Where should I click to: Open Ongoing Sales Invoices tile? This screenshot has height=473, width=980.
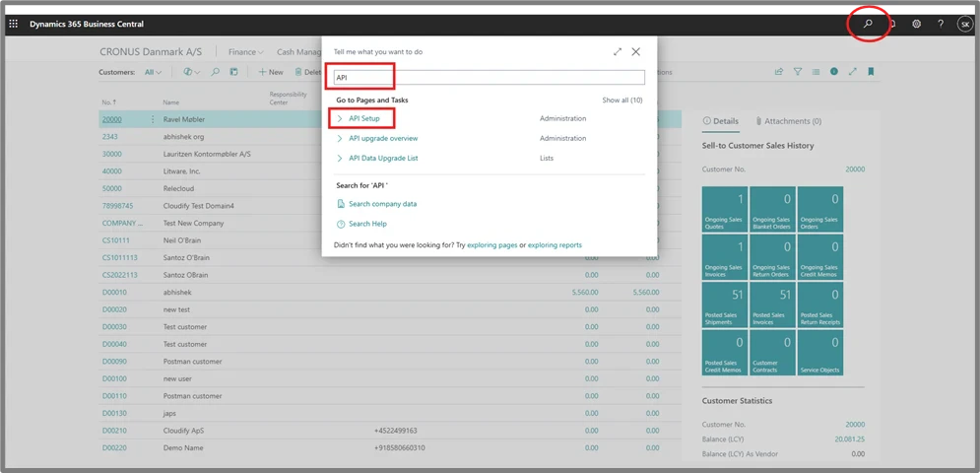coord(725,257)
